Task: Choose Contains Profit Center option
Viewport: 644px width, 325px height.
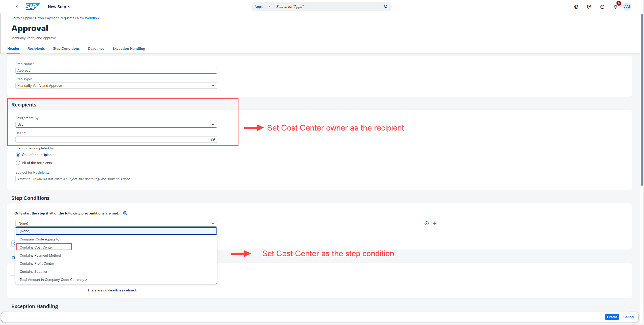Action: click(116, 263)
